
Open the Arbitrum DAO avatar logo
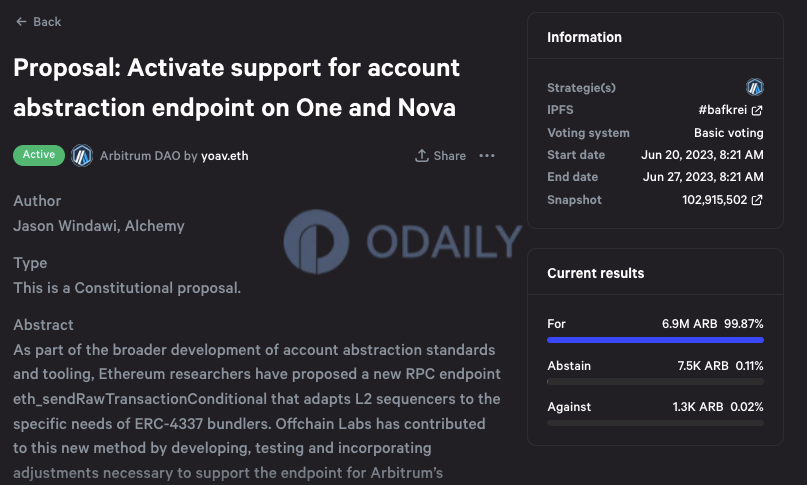point(82,155)
